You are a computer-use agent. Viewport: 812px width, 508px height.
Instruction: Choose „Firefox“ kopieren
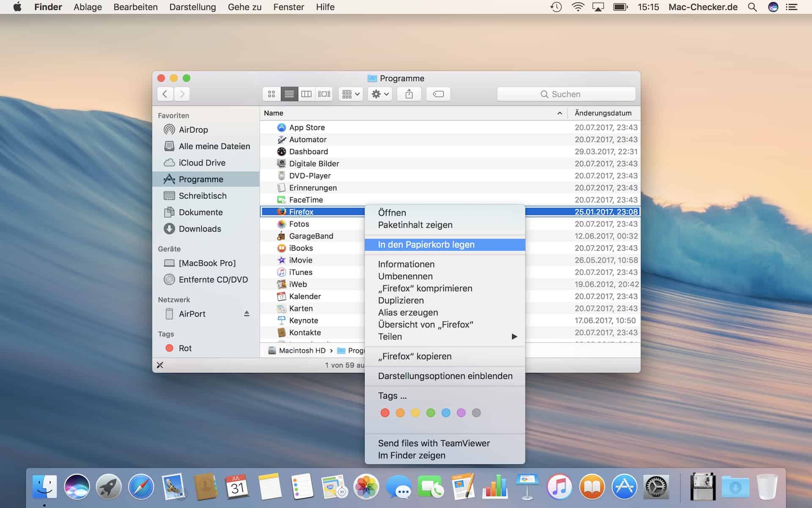coord(445,356)
